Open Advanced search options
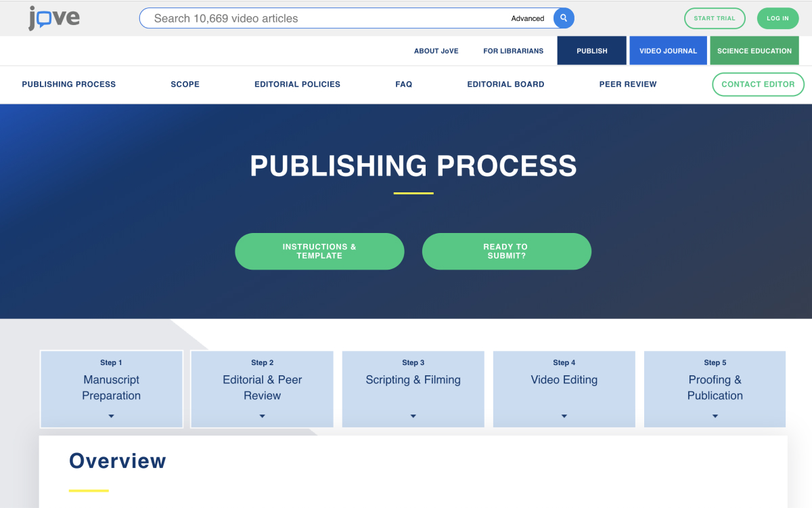Screen dimensions: 812x508 528,18
